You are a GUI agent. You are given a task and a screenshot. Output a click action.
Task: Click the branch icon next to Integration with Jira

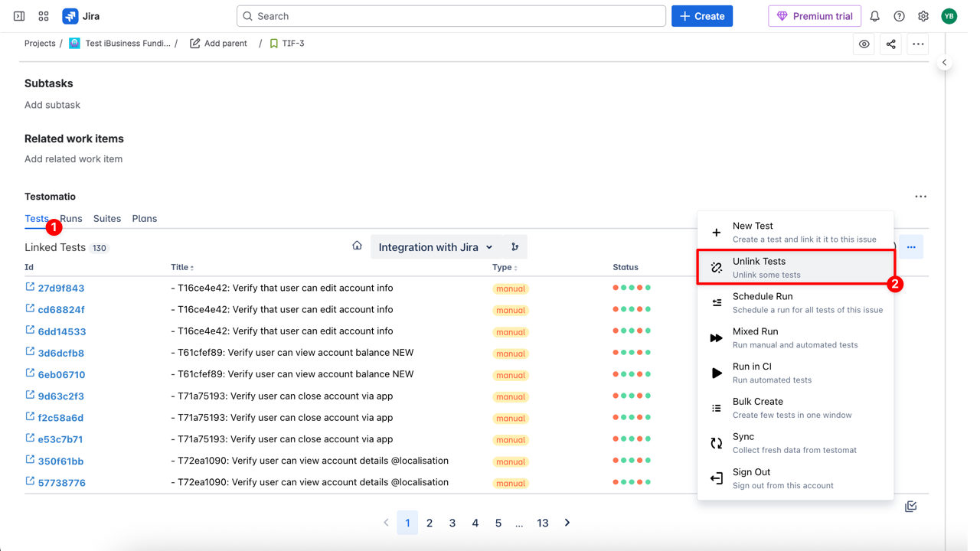(514, 247)
